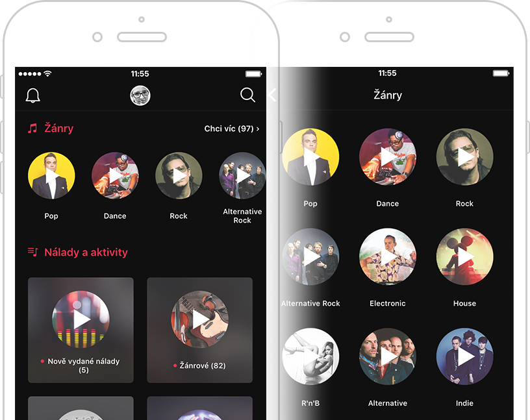Viewport: 530px width, 420px height.
Task: Play Alternative Rock in the Žánry grid
Action: pos(310,256)
